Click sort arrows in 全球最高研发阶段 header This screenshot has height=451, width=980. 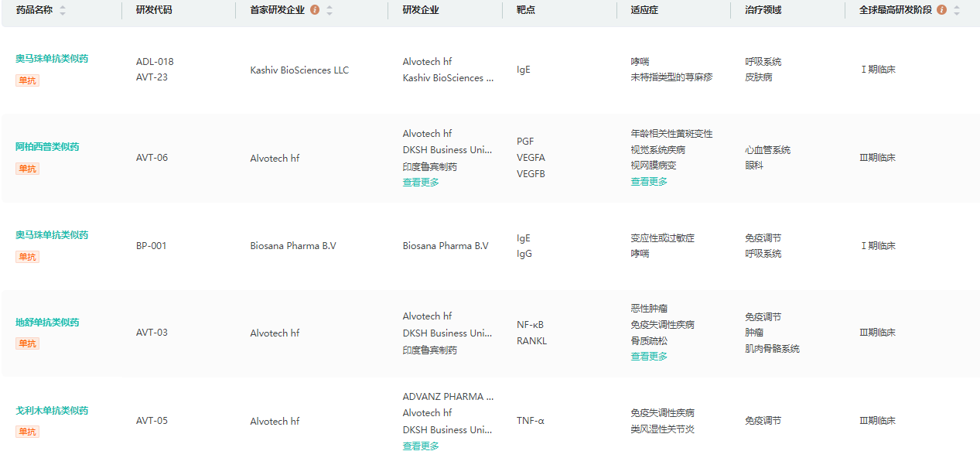pyautogui.click(x=957, y=10)
